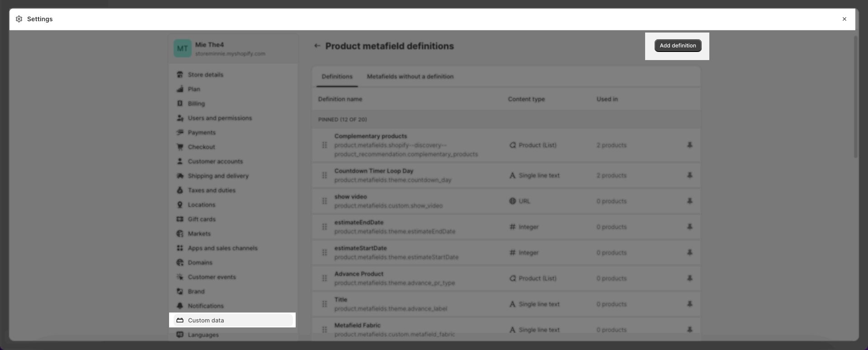Viewport: 868px width, 350px height.
Task: Open Store details settings
Action: [x=233, y=75]
